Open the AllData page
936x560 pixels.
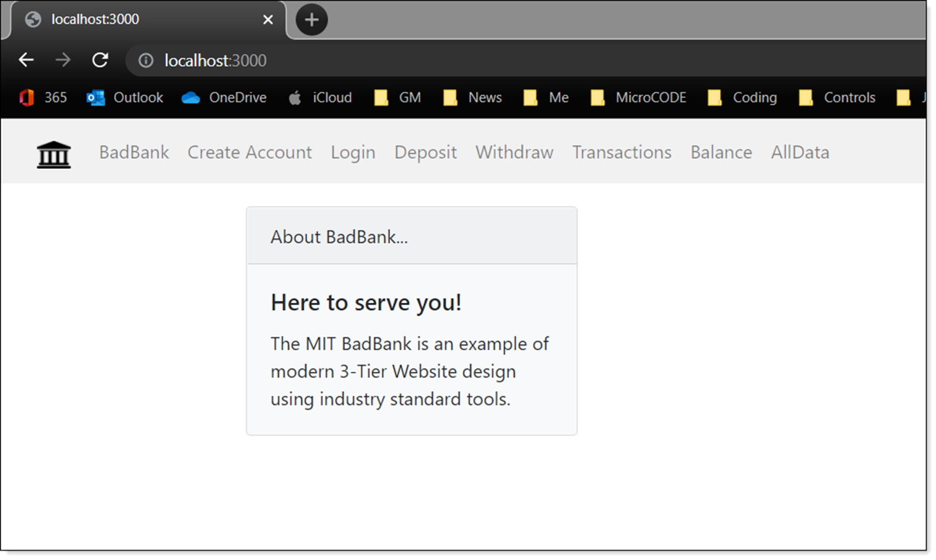(x=800, y=152)
